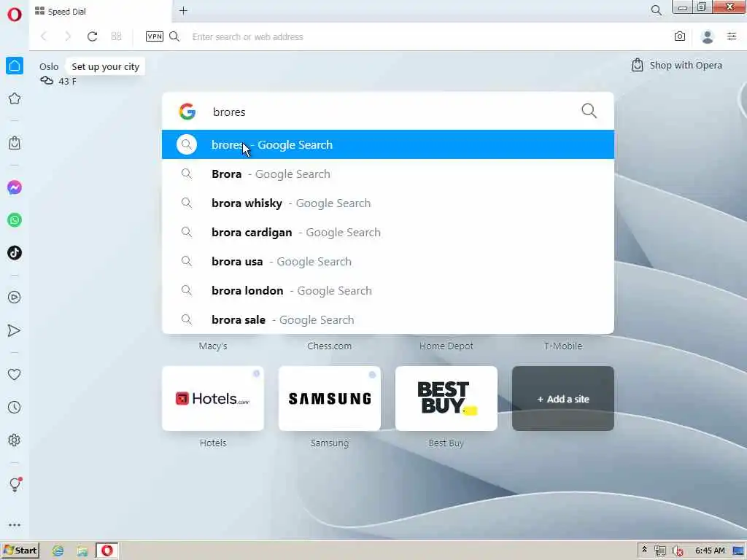Click the 'Add a site' tile

(x=563, y=399)
